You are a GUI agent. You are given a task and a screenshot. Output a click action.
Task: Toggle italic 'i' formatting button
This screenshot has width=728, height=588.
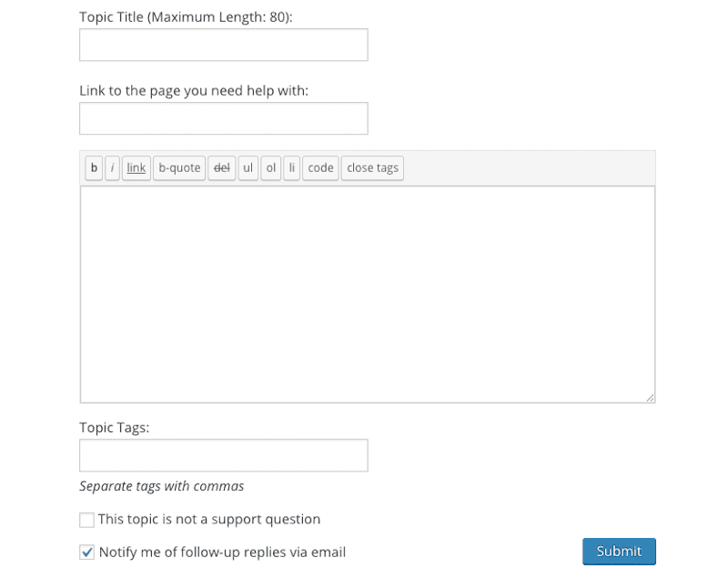112,168
